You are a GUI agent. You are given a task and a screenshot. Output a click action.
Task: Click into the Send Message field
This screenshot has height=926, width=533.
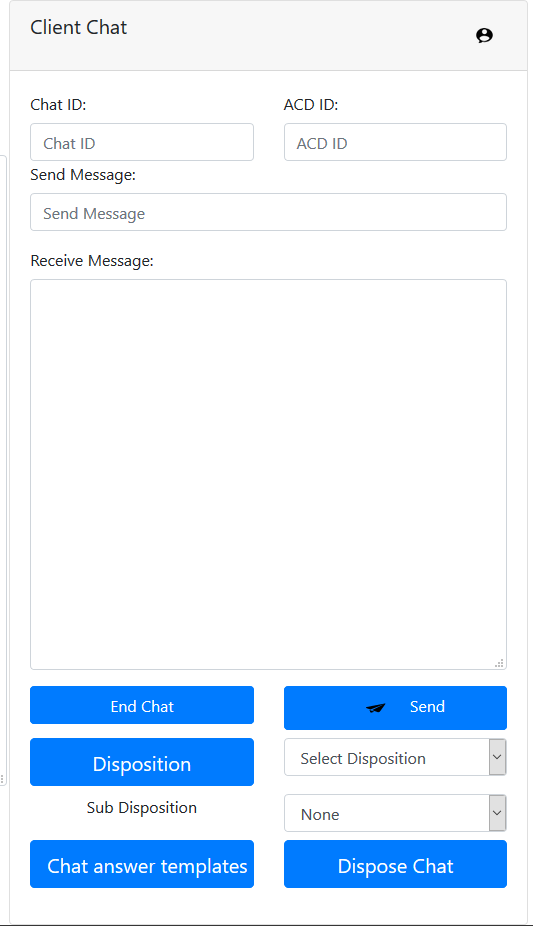(x=268, y=212)
